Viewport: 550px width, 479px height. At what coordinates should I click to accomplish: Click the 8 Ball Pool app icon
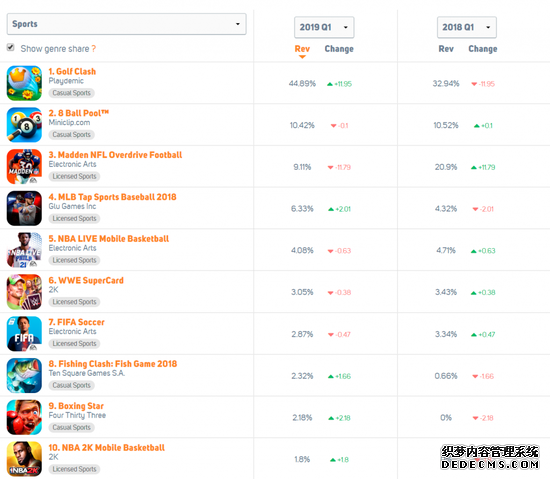[24, 125]
